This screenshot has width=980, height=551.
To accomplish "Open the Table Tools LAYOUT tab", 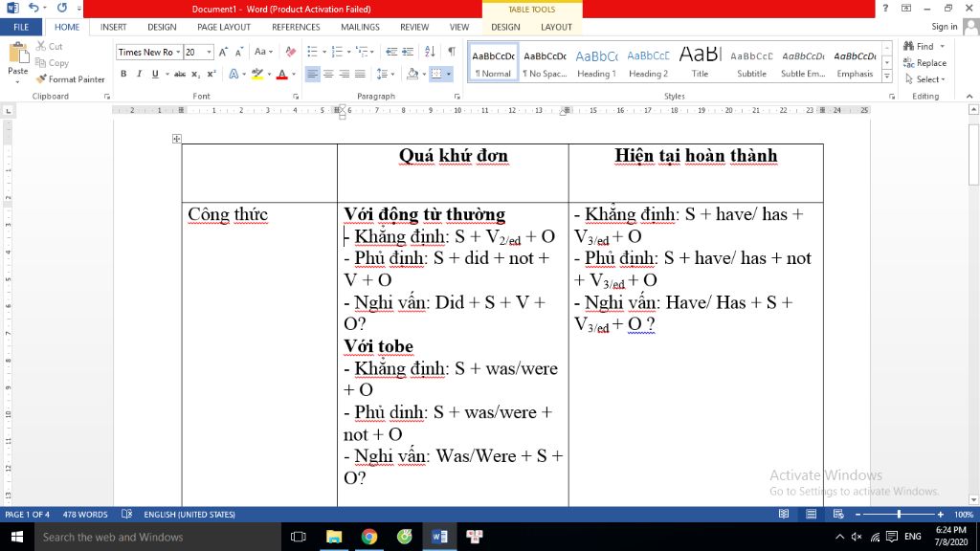I will pyautogui.click(x=556, y=27).
